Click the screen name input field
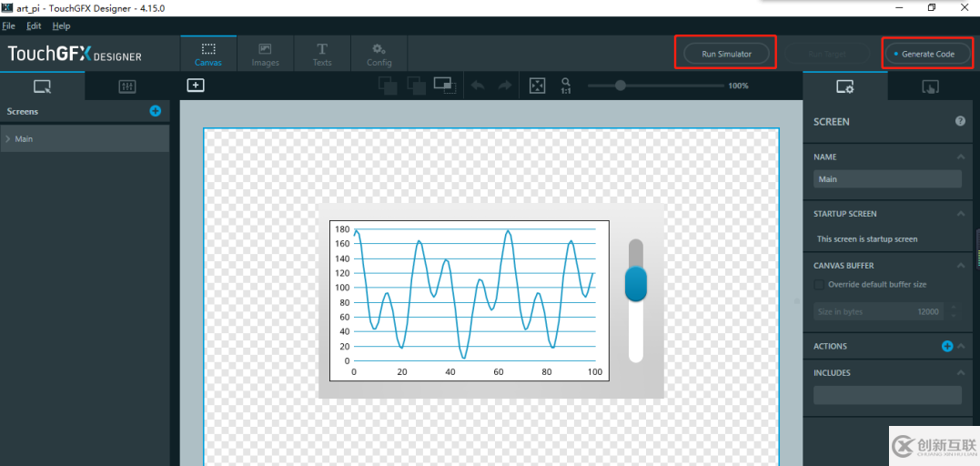Screen dimensions: 980x466 [887, 179]
